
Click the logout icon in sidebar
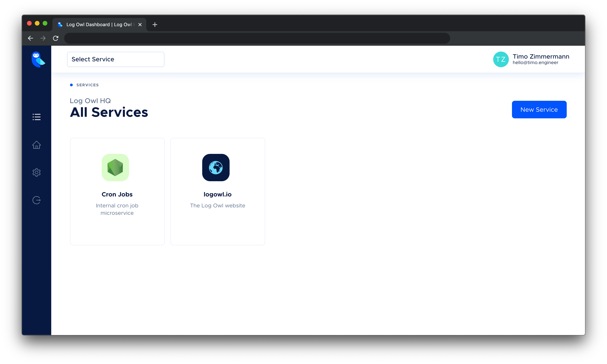tap(37, 200)
